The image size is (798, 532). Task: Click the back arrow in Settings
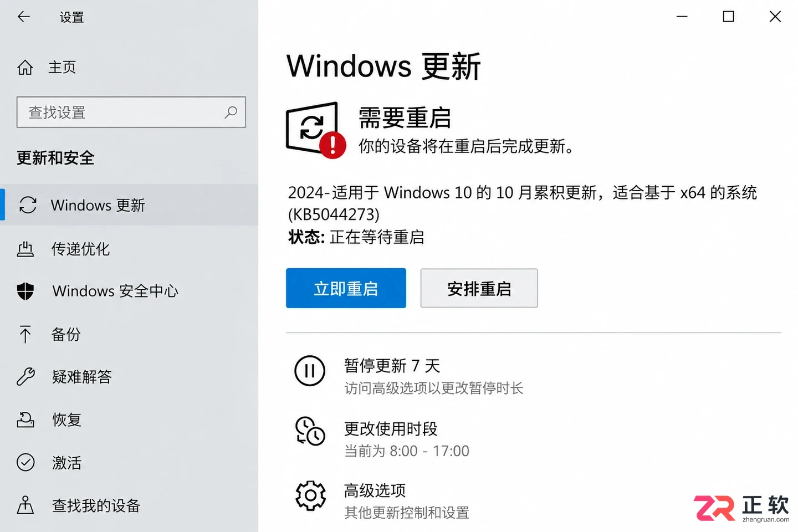point(24,17)
